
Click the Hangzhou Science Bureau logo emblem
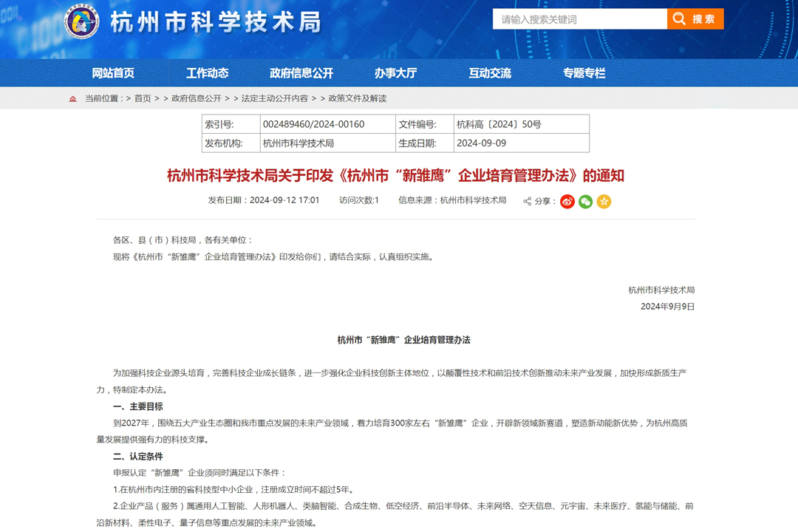pos(81,21)
